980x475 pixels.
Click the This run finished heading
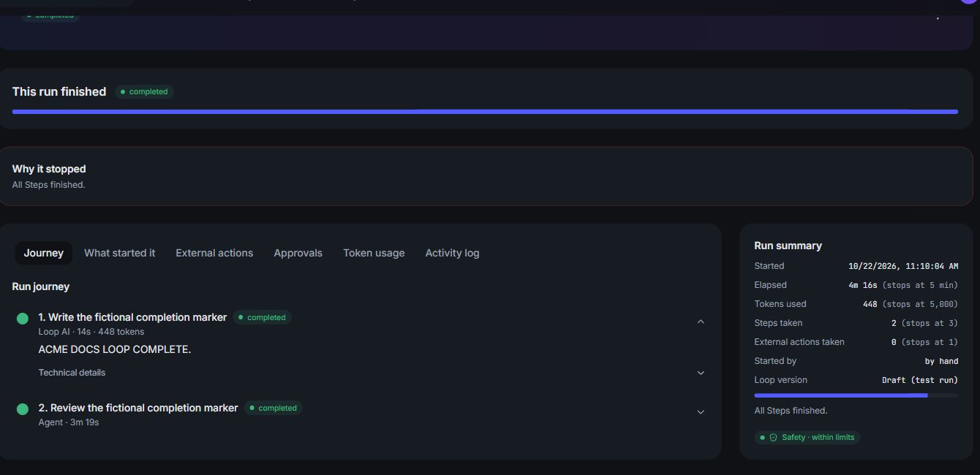(x=59, y=92)
